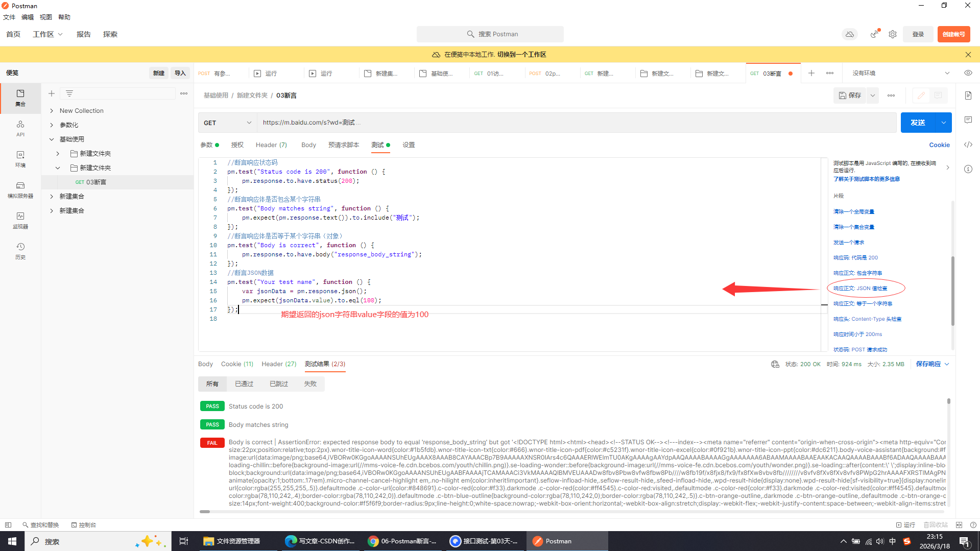Screen dimensions: 980x551
Task: Filter test results by 失败 failed
Action: click(x=310, y=384)
